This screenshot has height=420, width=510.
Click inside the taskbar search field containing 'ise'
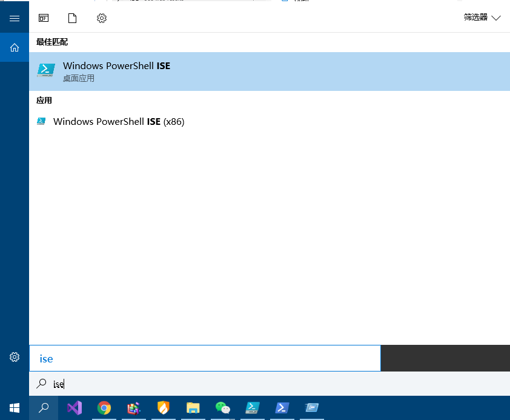click(x=270, y=384)
